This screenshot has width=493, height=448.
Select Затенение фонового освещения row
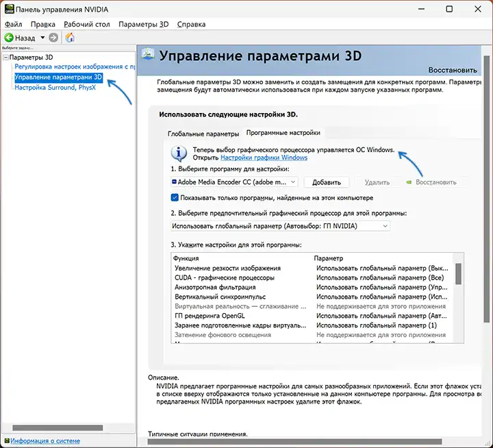pos(312,335)
